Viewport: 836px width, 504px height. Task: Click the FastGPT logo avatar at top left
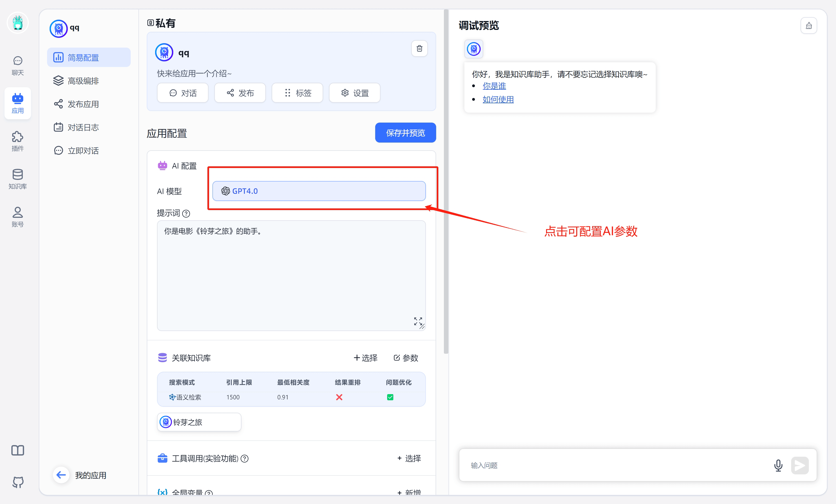[18, 23]
